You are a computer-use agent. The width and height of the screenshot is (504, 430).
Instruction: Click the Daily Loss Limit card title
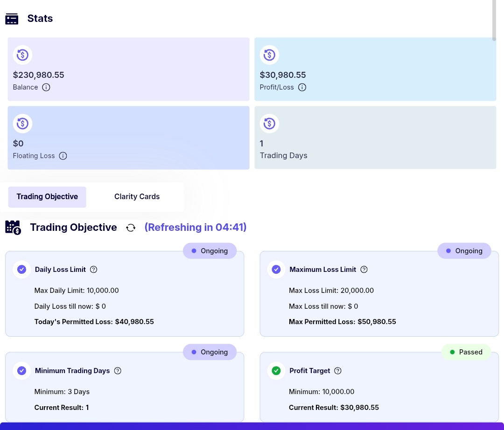coord(60,270)
